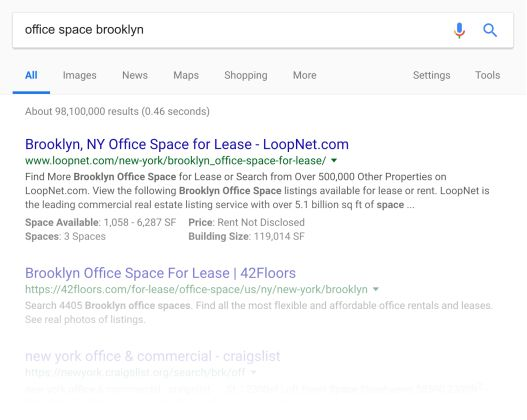Select the All results tab
This screenshot has width=527, height=420.
tap(31, 75)
